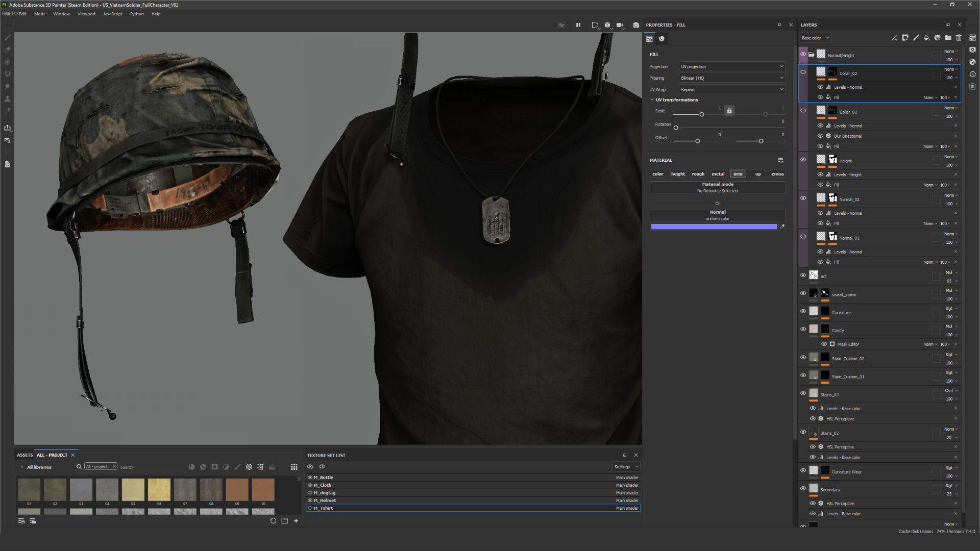Click the purple uniform color swatch
The height and width of the screenshot is (551, 980).
tap(713, 227)
